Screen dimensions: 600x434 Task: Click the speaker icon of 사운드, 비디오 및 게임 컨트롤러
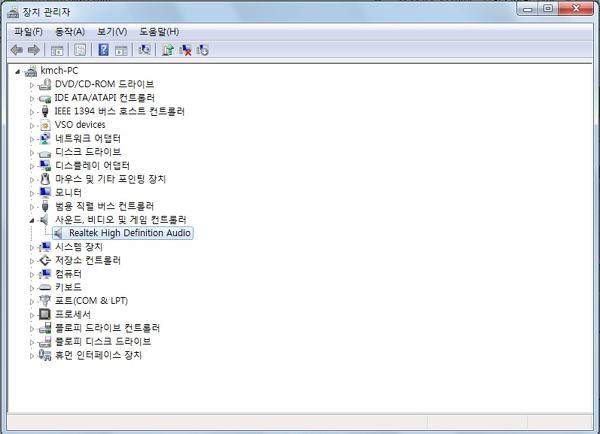(44, 220)
